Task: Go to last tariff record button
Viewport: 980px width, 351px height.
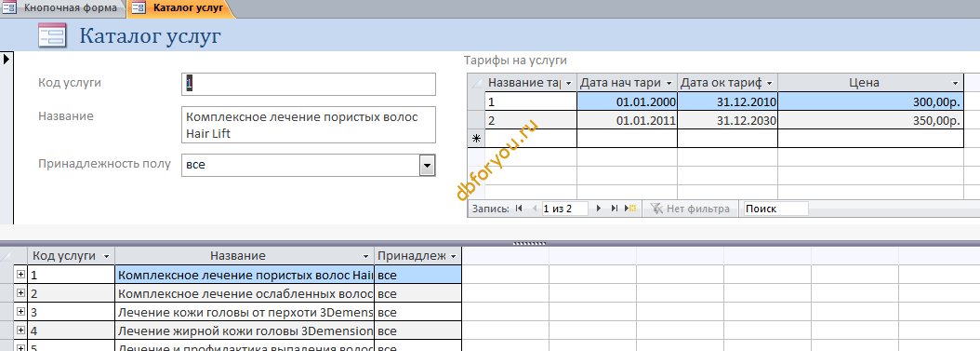Action: [615, 209]
